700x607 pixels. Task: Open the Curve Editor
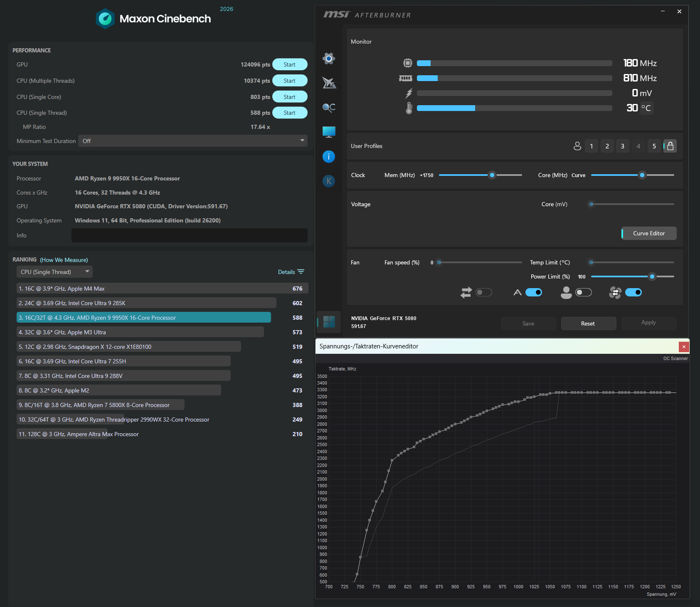tap(649, 233)
